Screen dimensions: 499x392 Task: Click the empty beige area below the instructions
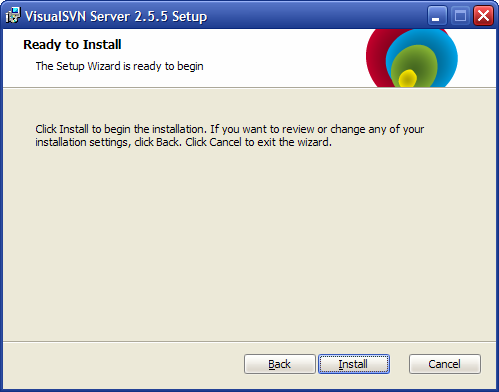249,243
